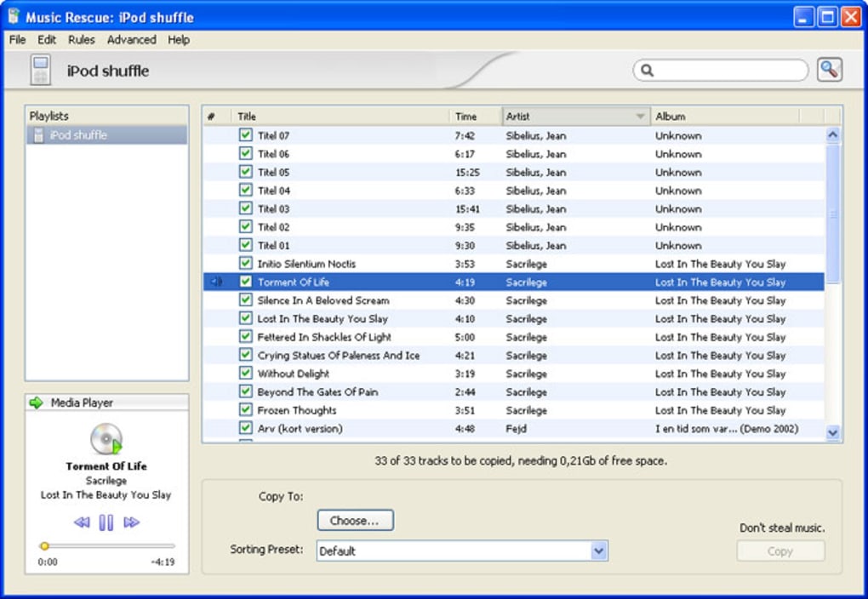Minimize the Music Rescue window
The width and height of the screenshot is (868, 599).
pyautogui.click(x=803, y=17)
